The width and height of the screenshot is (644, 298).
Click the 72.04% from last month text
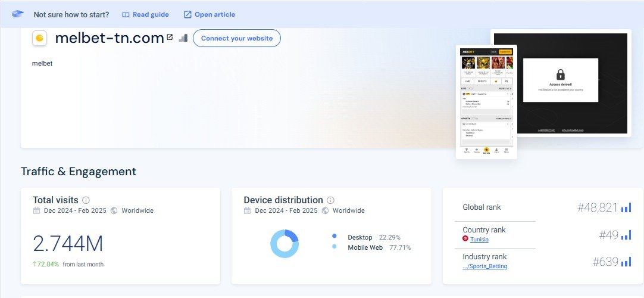pyautogui.click(x=68, y=264)
